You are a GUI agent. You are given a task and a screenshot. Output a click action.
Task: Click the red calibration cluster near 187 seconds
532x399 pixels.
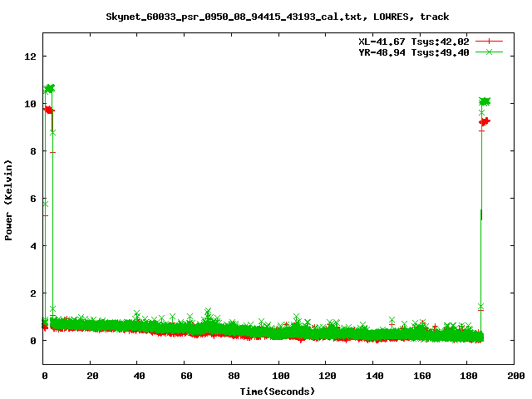tap(485, 121)
